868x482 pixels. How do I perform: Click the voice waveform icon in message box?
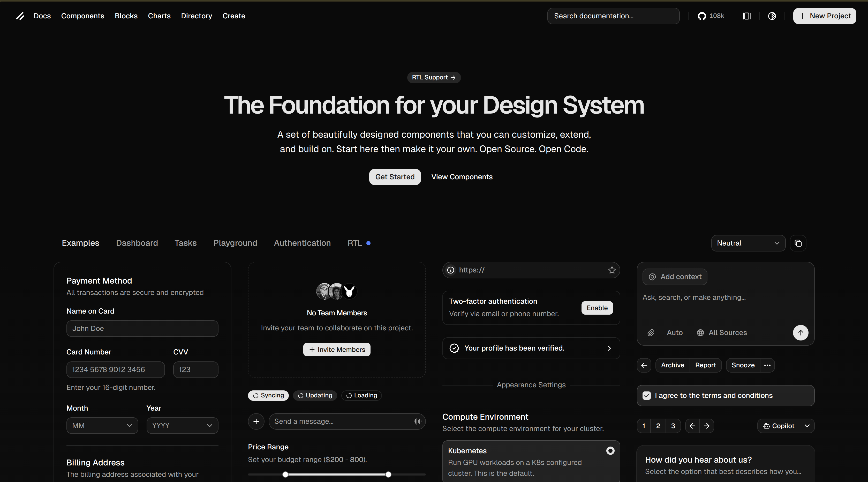[x=417, y=421]
